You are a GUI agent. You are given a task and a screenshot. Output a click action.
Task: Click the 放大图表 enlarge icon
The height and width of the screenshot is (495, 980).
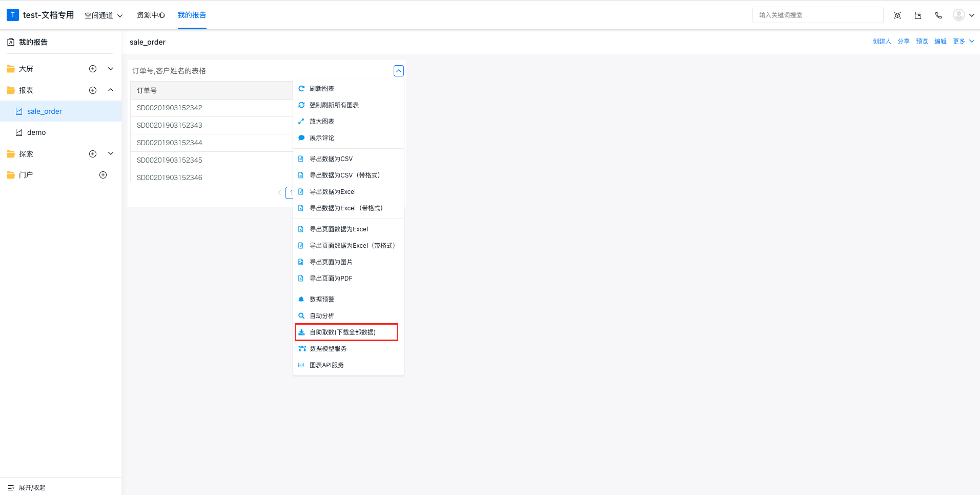pos(301,122)
